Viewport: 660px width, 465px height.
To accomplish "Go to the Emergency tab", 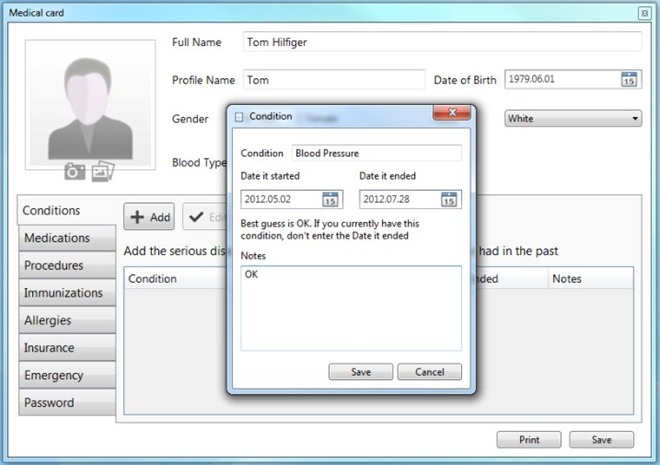I will click(67, 375).
